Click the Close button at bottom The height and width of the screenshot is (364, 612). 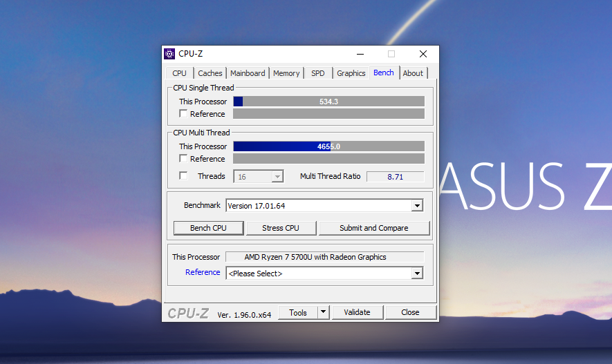[x=410, y=312]
